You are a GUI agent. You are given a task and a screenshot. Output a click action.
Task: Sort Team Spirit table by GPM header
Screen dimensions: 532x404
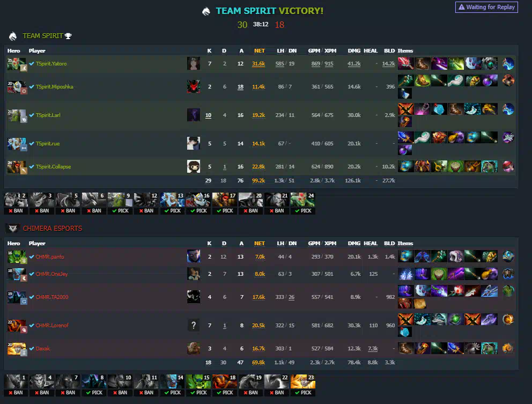pos(314,51)
